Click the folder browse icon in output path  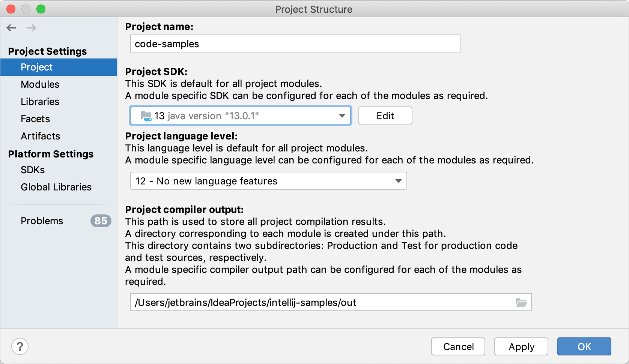[521, 303]
